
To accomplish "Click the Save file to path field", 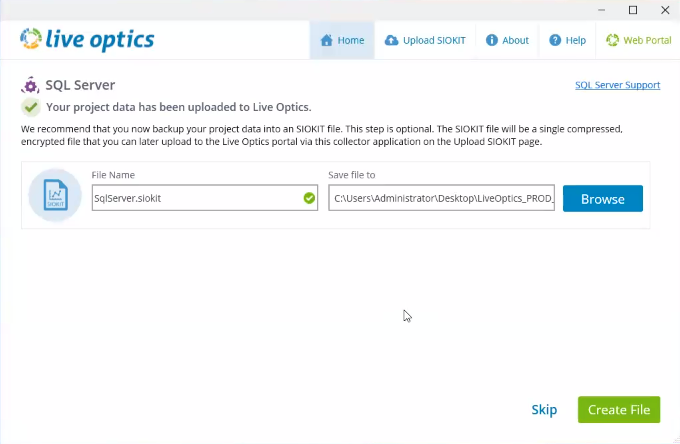I will pyautogui.click(x=441, y=198).
